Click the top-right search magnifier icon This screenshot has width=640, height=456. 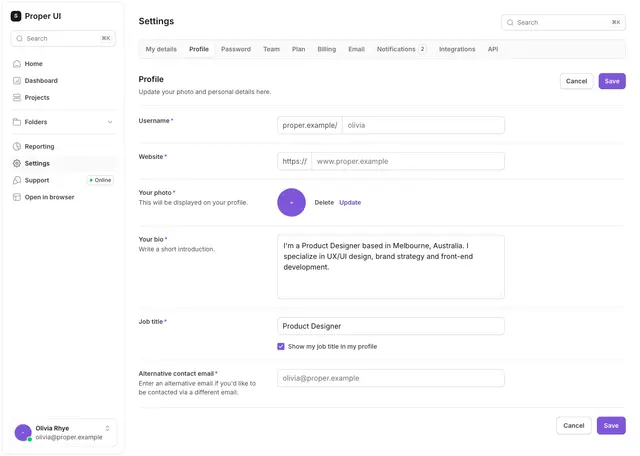tap(510, 22)
